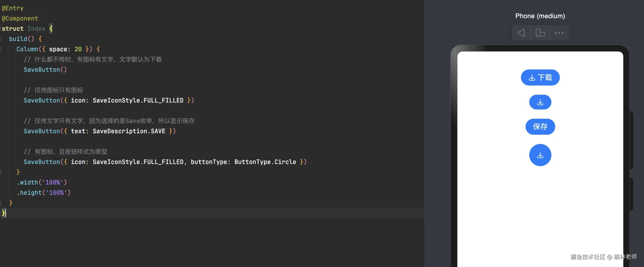The width and height of the screenshot is (644, 267).
Task: Click SaveDescription.SAVE in the code
Action: (x=129, y=131)
